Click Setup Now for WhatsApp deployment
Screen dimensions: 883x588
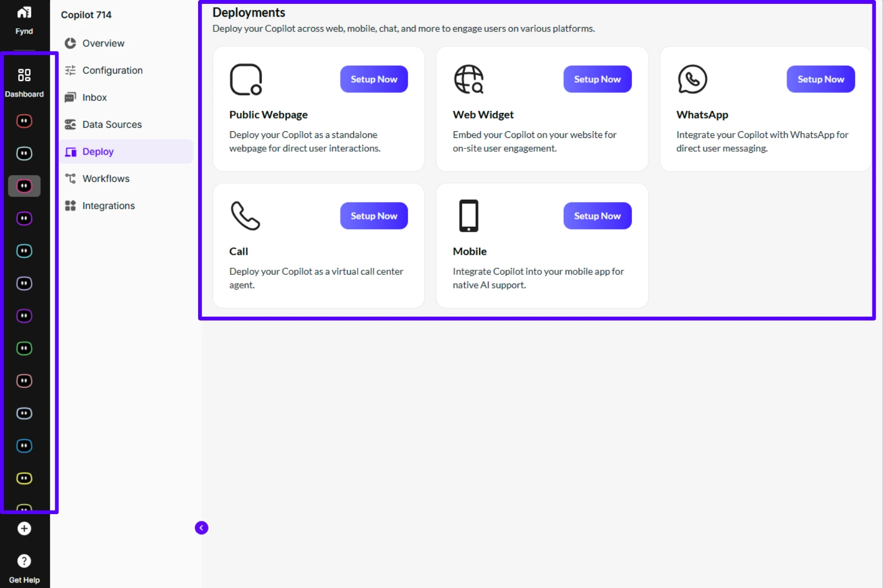(821, 79)
